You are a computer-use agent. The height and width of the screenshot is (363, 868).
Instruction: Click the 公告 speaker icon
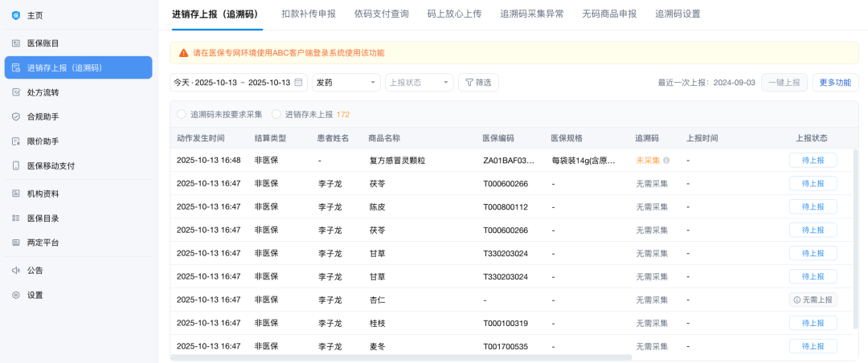point(16,271)
